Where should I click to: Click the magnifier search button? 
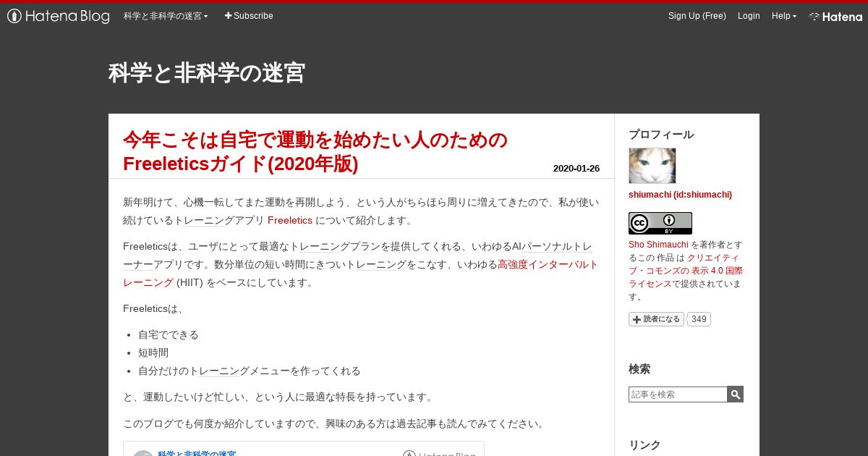pos(735,394)
